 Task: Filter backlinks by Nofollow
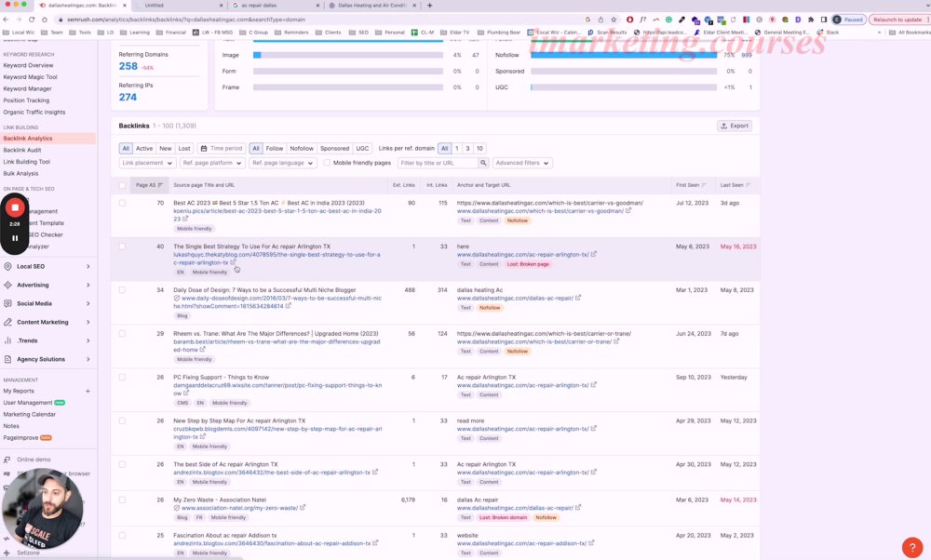[x=302, y=148]
